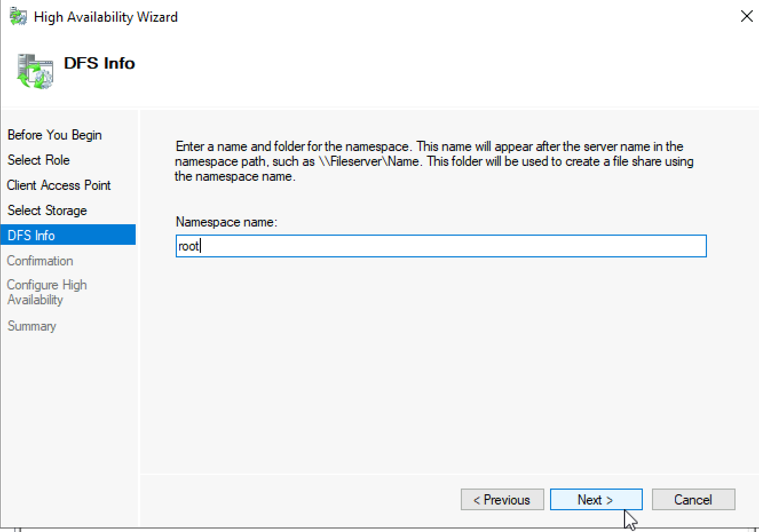Click the \\Fileserver\Name example path text
Screen dimensions: 759x532
(369, 161)
